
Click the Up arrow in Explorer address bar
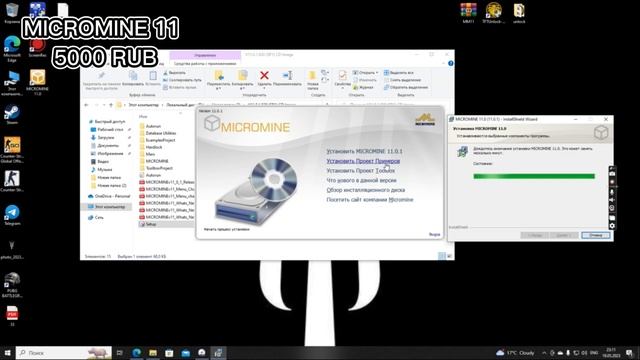111,105
